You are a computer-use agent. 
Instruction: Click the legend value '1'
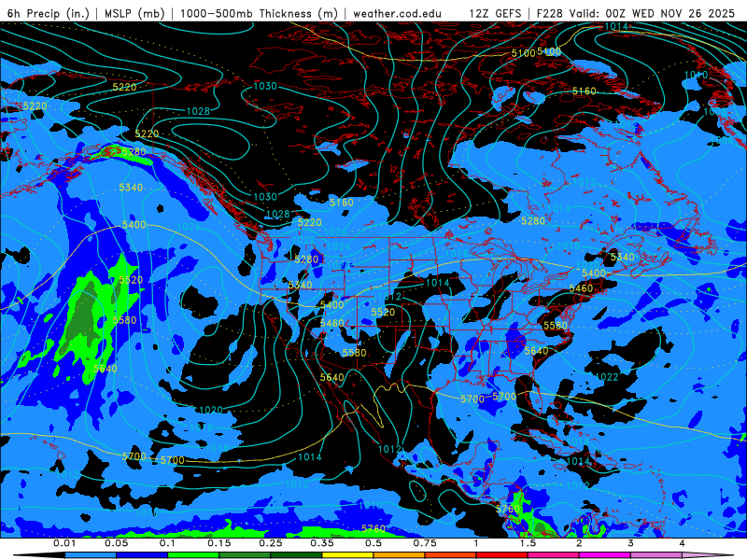click(476, 543)
